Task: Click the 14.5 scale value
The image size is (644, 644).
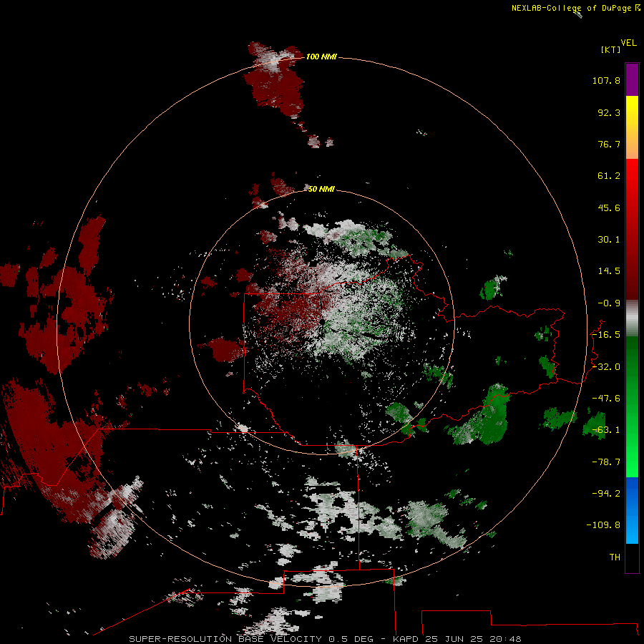Action: pyautogui.click(x=609, y=271)
